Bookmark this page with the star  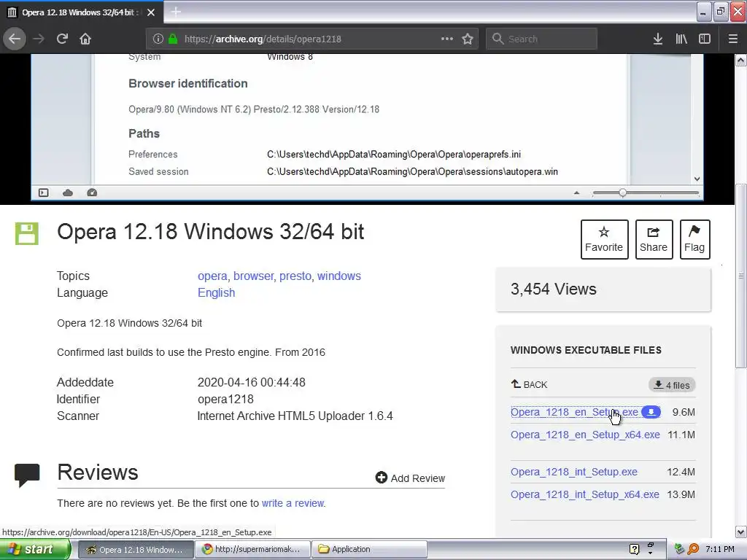click(x=468, y=39)
